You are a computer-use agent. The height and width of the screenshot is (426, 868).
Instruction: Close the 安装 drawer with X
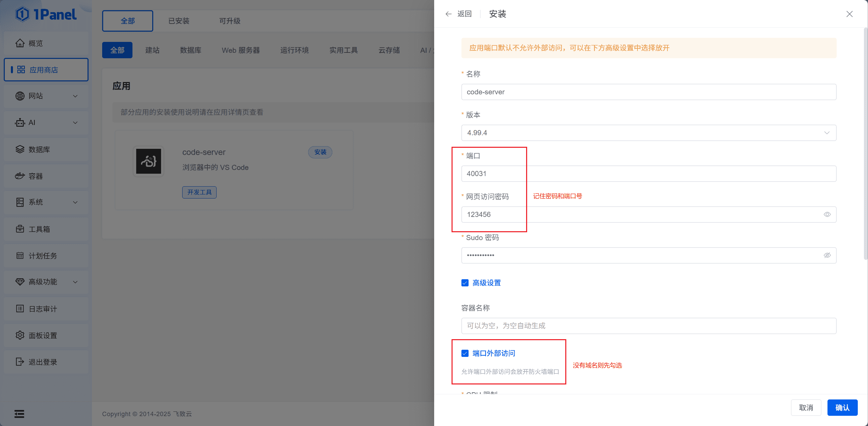coord(850,14)
